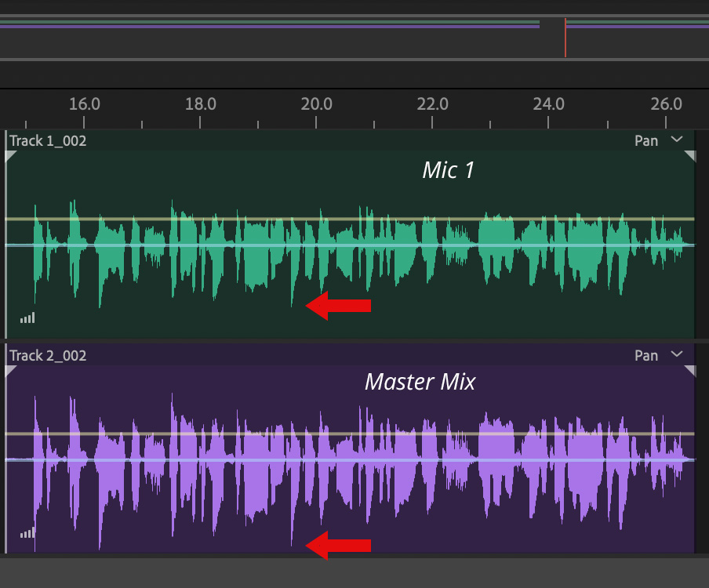Click the fade-out handle on Track 2_002 clip

click(x=690, y=371)
